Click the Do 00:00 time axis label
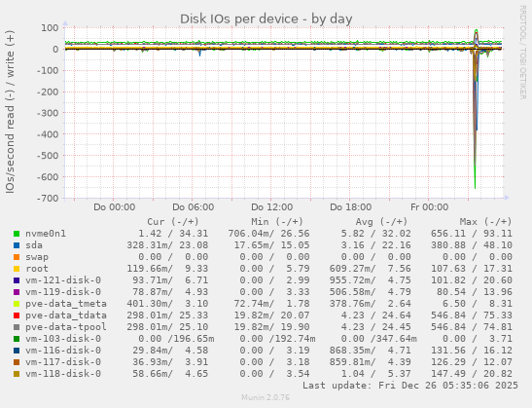 (x=115, y=207)
